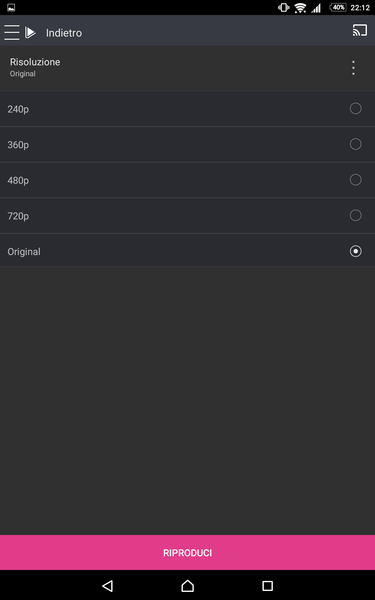This screenshot has width=375, height=600.
Task: Tap the 720p list row label
Action: [x=18, y=216]
